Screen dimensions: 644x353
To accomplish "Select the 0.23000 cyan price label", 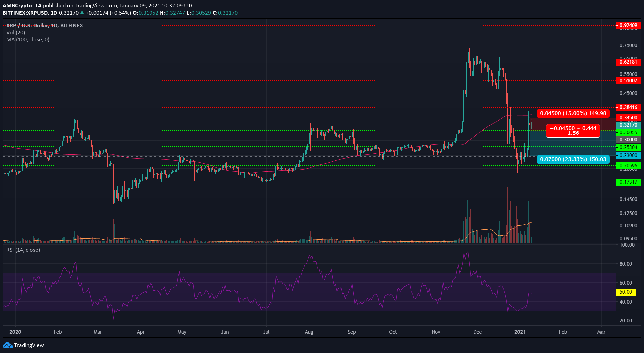I will coord(628,155).
